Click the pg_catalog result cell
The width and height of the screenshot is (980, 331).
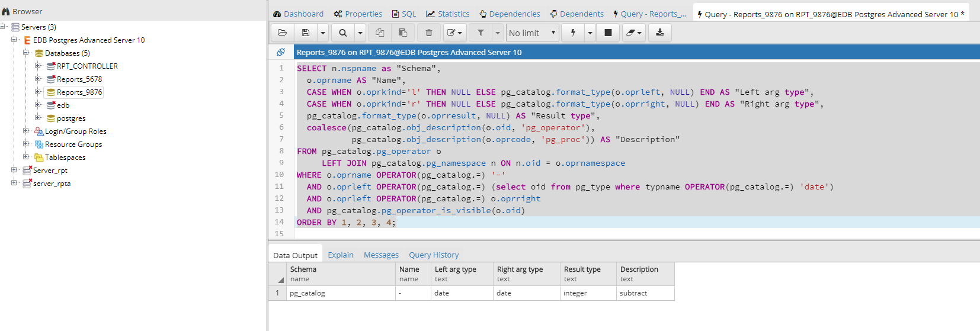[x=307, y=293]
